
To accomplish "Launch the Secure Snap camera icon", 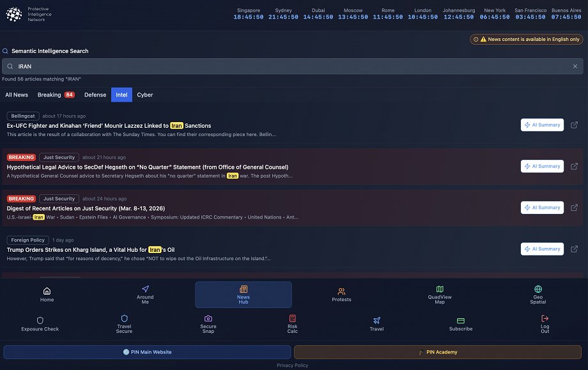I will click(x=208, y=323).
